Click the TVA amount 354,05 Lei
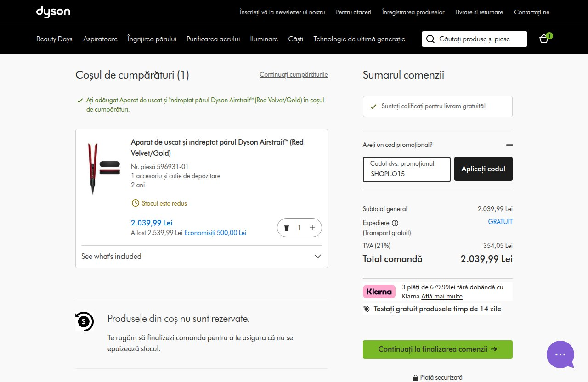The image size is (588, 382). (x=498, y=246)
